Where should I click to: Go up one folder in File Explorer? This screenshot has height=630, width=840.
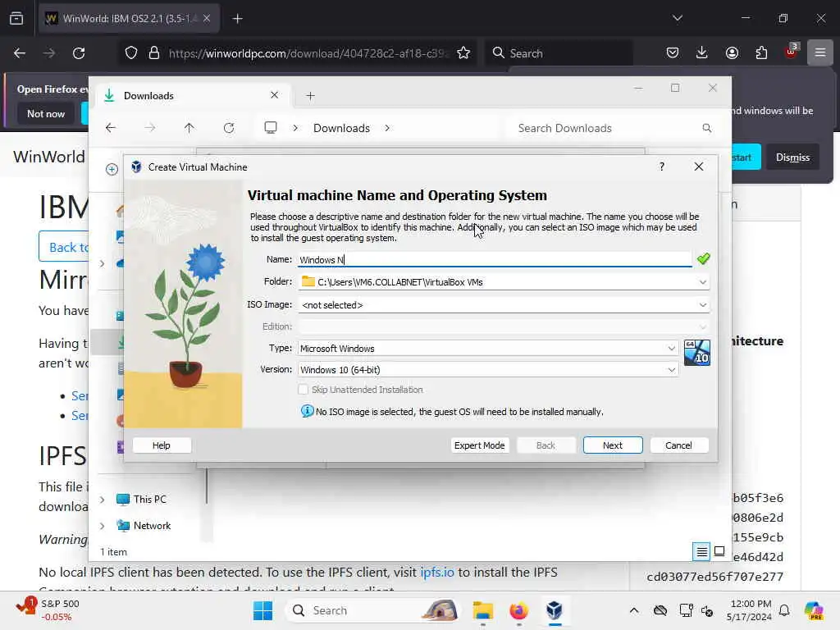pos(189,128)
